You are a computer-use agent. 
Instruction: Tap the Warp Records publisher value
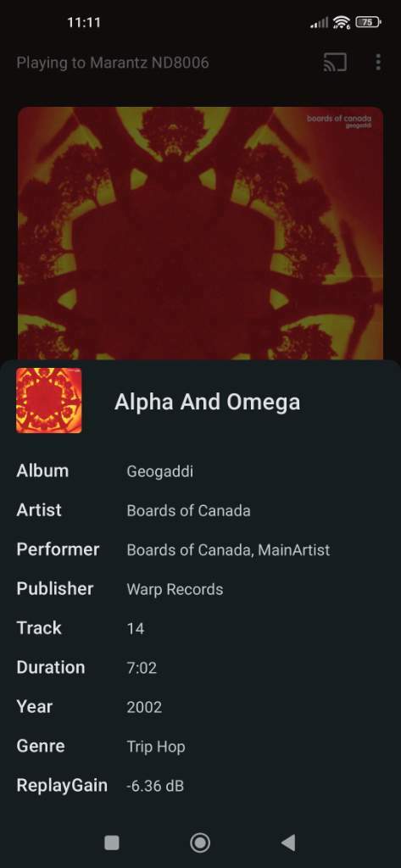pos(175,589)
